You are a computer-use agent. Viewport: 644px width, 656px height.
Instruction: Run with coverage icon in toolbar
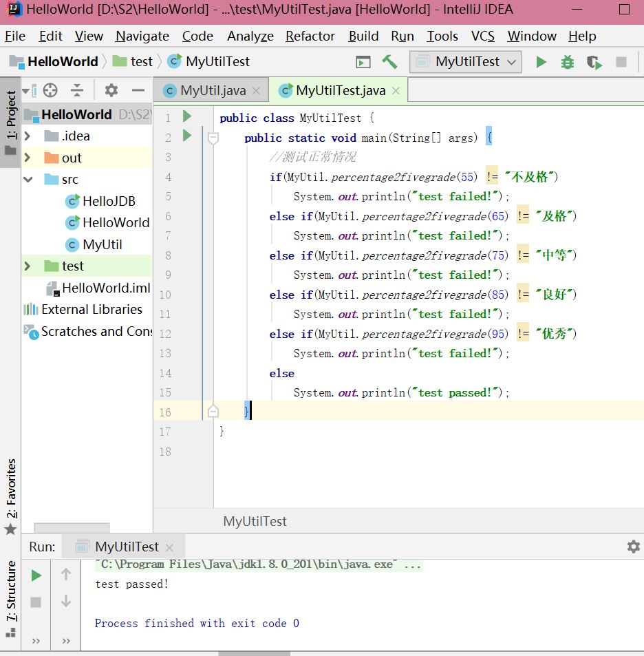click(594, 63)
